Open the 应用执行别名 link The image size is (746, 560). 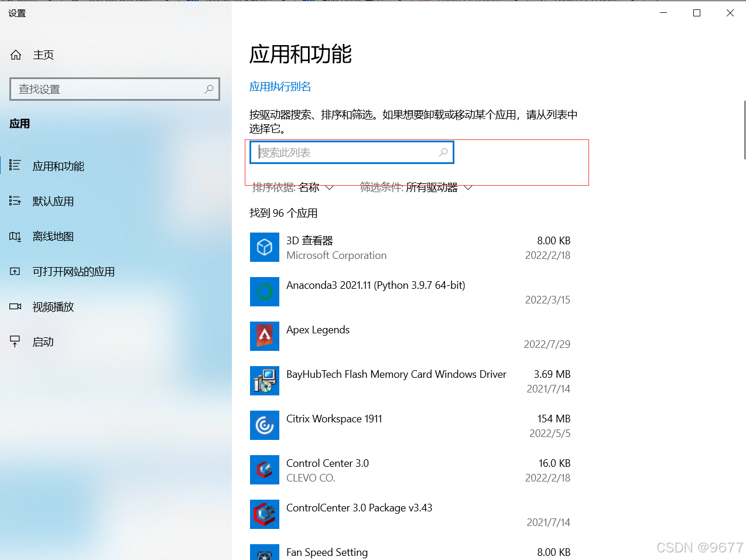tap(280, 87)
